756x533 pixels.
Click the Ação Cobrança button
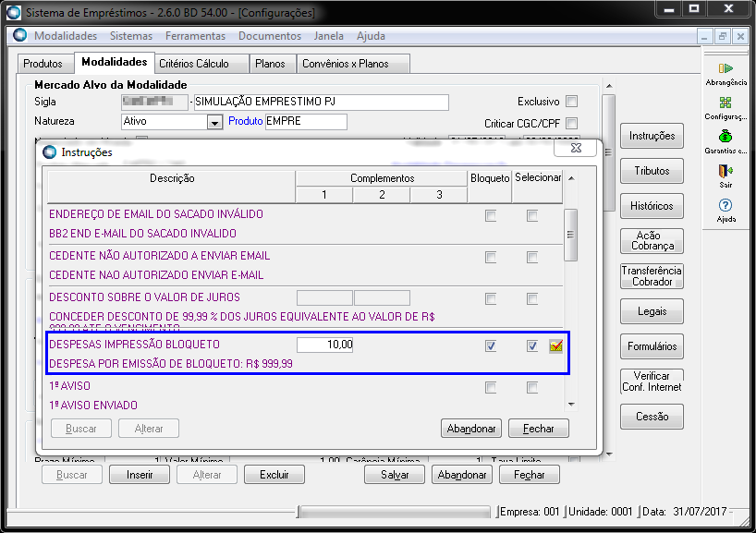click(x=652, y=241)
